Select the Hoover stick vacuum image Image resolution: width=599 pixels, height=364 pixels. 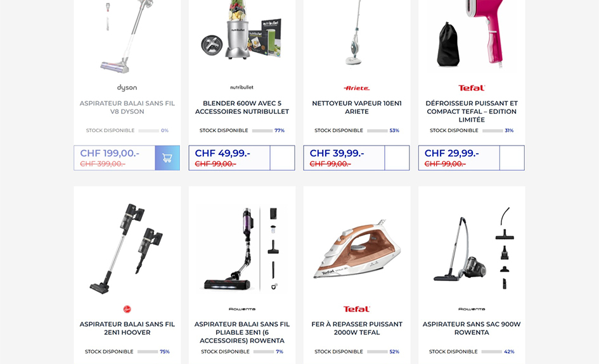[127, 248]
